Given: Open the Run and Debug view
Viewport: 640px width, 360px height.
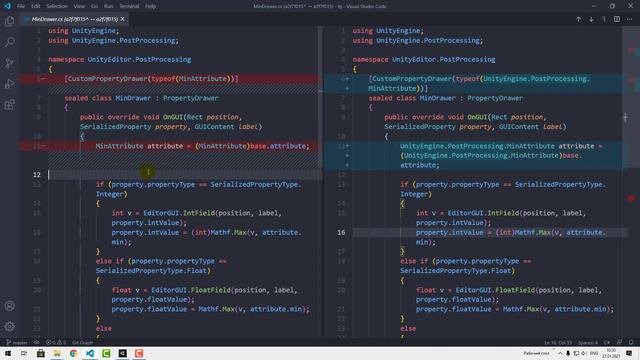Looking at the screenshot, I should (9, 84).
